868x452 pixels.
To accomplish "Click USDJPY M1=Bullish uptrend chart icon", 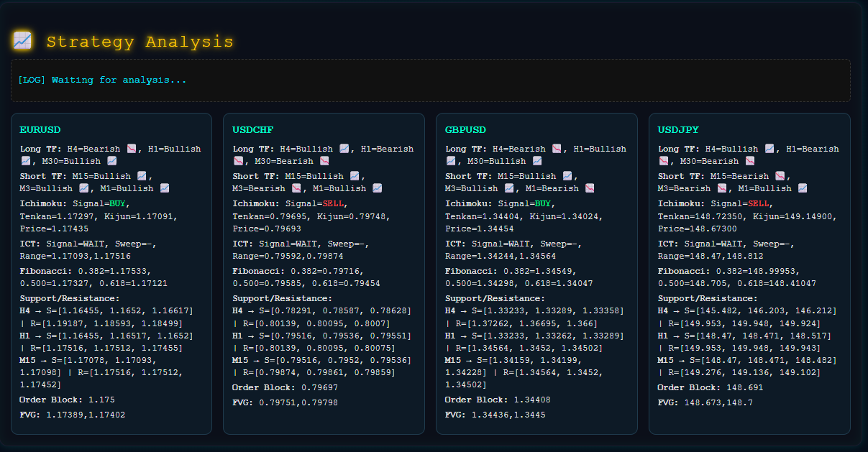I will tap(803, 188).
